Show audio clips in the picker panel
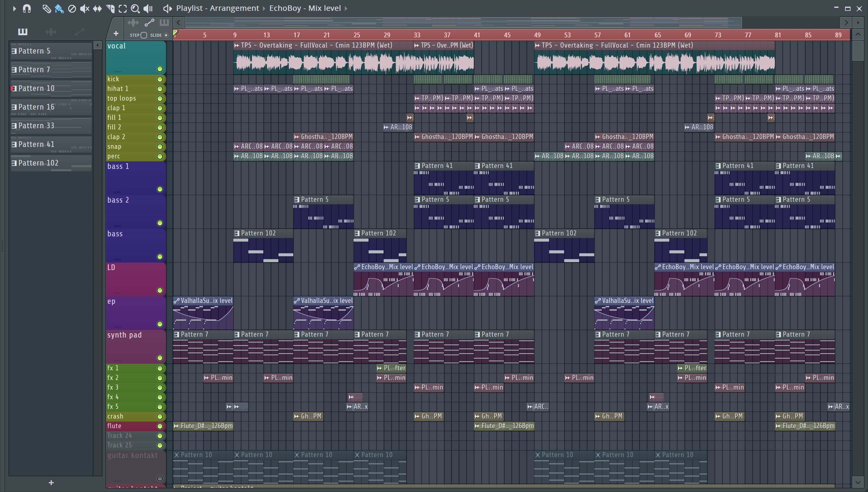Screen dimensions: 868x492 (51, 32)
